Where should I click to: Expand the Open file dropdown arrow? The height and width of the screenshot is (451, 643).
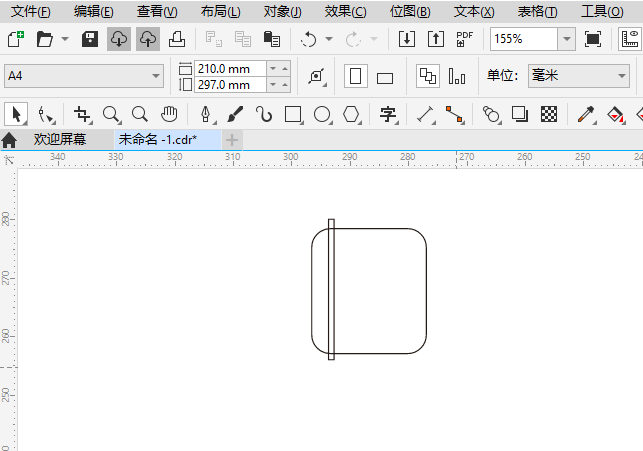(x=65, y=39)
